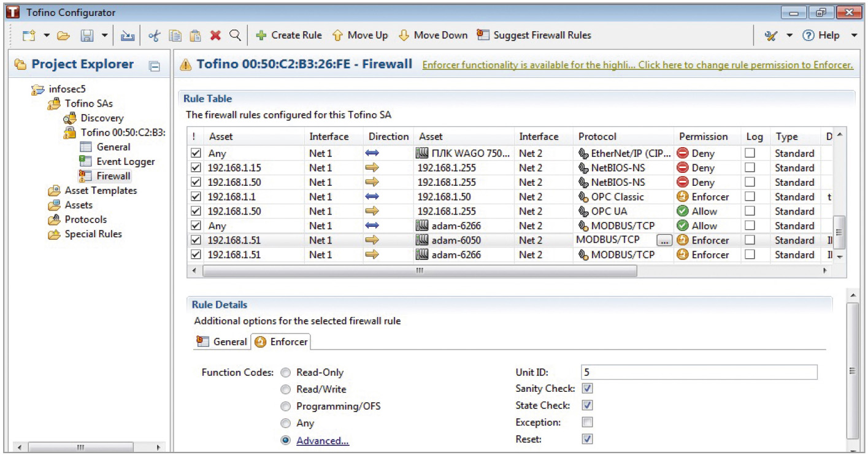Click the Unit ID input field
The height and width of the screenshot is (455, 868).
(699, 372)
